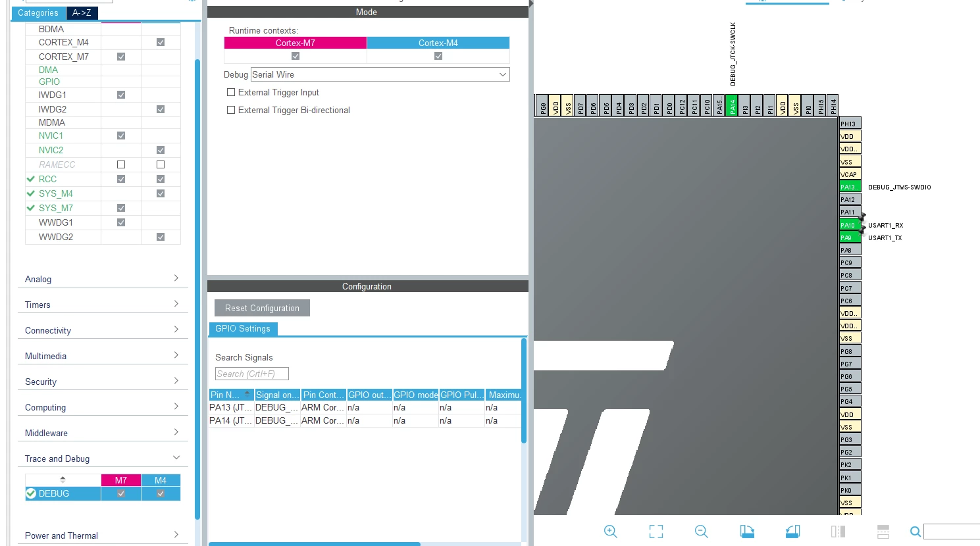Image resolution: width=980 pixels, height=546 pixels.
Task: Click the green check icon beside SYS_M4
Action: coord(30,193)
